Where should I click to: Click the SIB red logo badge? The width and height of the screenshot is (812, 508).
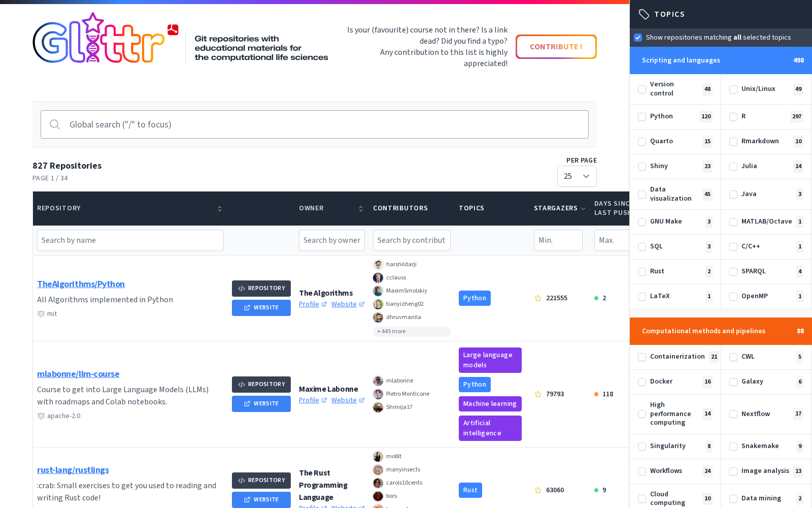pyautogui.click(x=173, y=30)
